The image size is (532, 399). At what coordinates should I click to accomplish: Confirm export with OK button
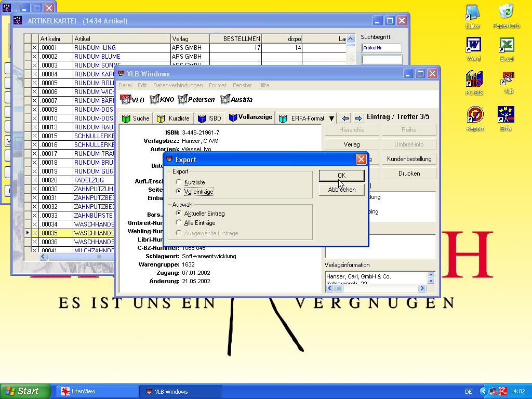pyautogui.click(x=342, y=176)
